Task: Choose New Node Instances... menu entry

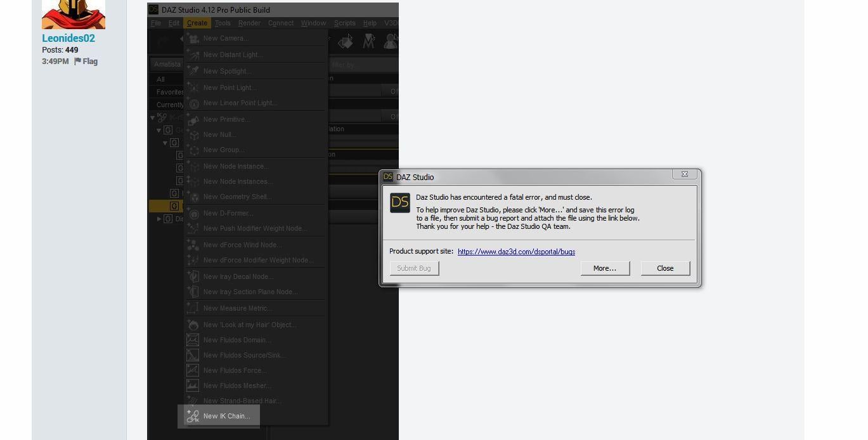Action: (x=256, y=181)
